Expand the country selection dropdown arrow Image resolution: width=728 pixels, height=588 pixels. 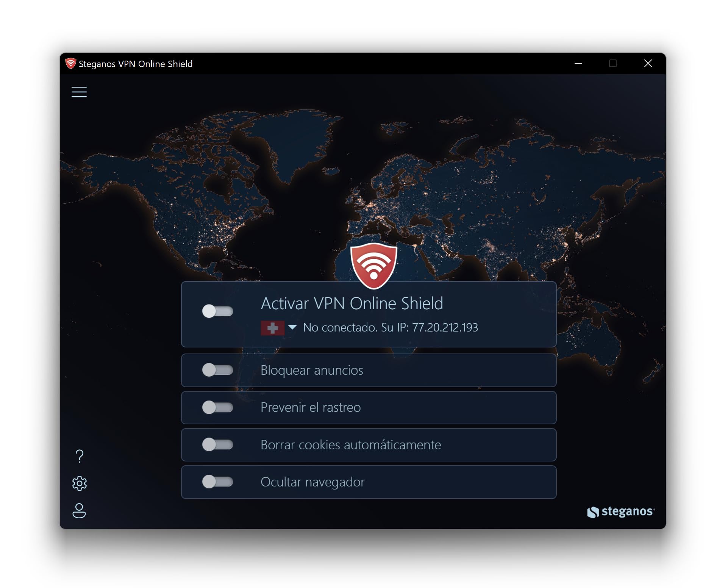pos(292,327)
